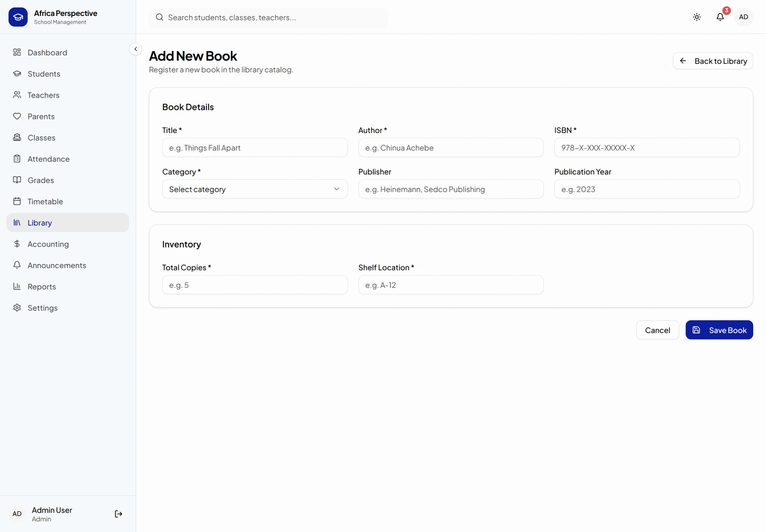Click the Announcements bell icon in sidebar
This screenshot has height=532, width=766.
pos(17,265)
